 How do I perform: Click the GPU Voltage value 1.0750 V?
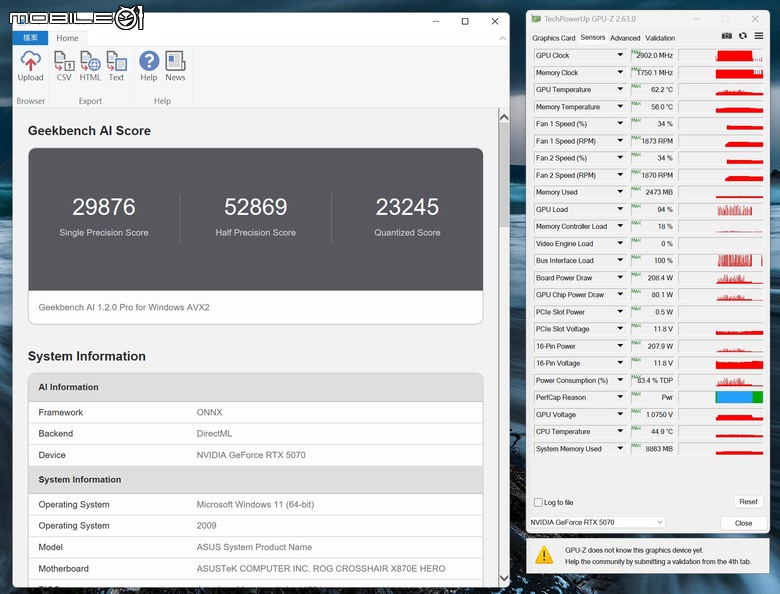click(659, 414)
